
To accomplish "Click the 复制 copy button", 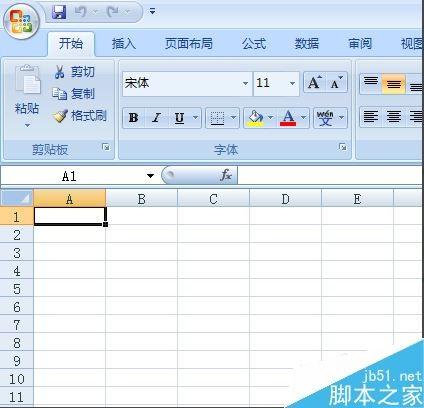I will click(x=73, y=94).
